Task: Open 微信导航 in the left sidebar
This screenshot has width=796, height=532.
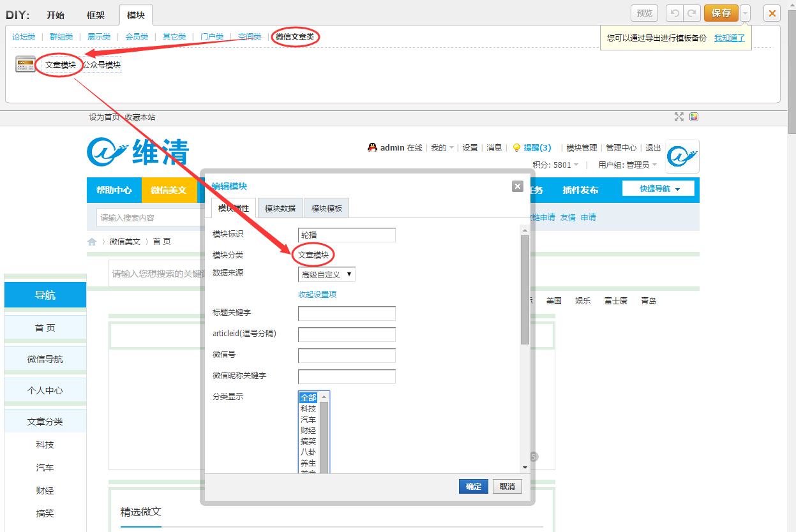Action: [45, 359]
